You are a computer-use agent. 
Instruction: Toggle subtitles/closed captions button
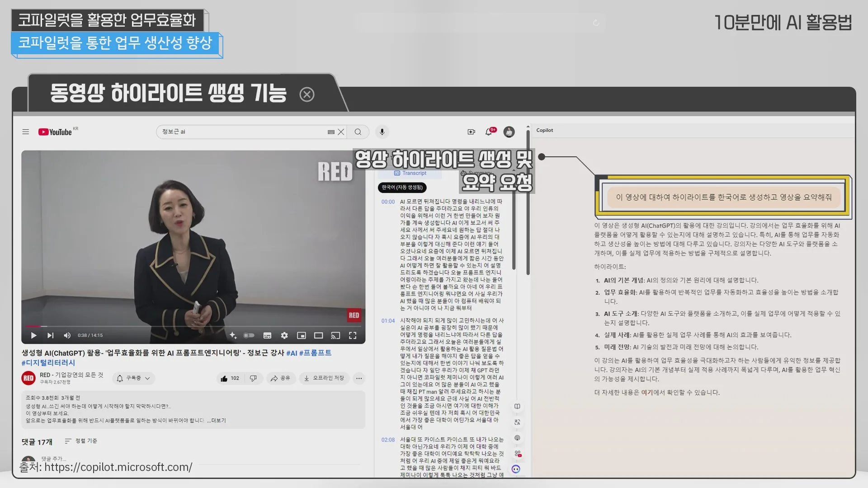pyautogui.click(x=267, y=335)
